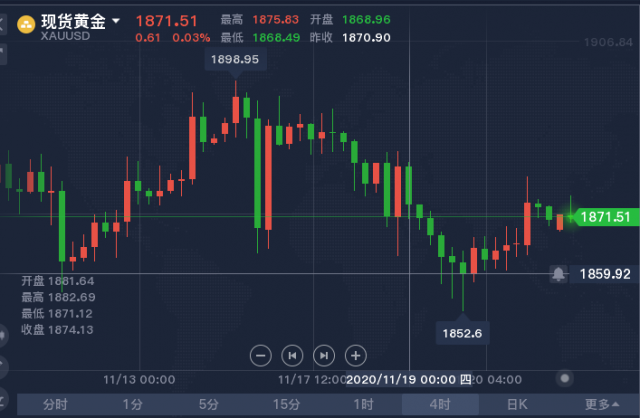Select the 分时 timeframe tab
The image size is (640, 418).
click(x=55, y=405)
